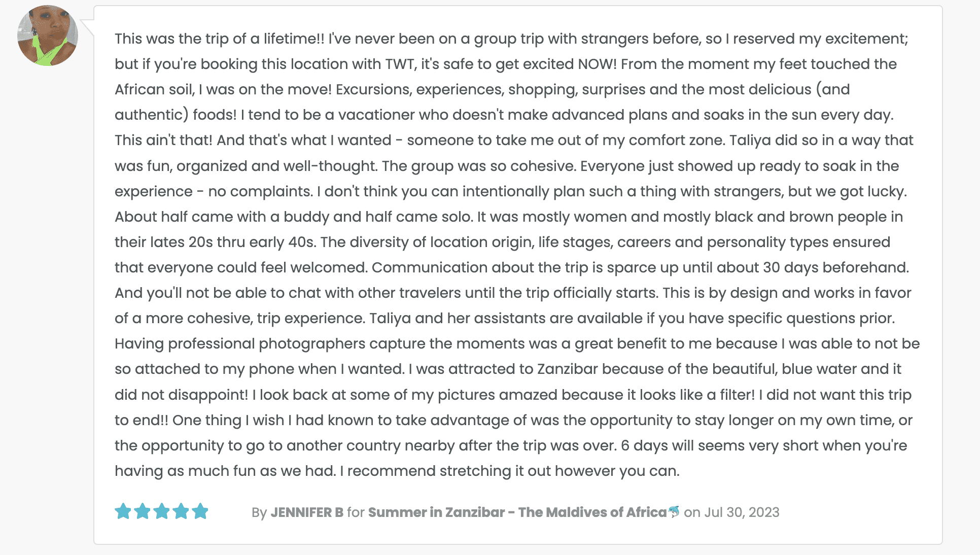The image size is (980, 555).
Task: Click the review date Jul 30, 2023
Action: pos(742,512)
